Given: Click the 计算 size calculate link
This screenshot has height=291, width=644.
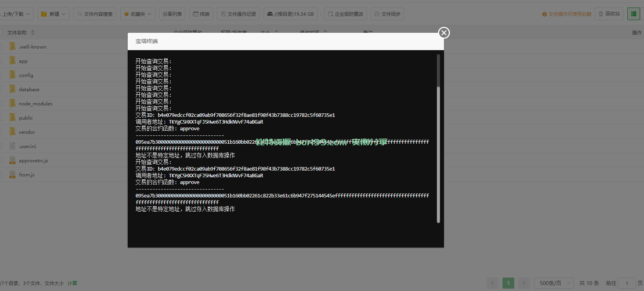Looking at the screenshot, I should pos(72,283).
